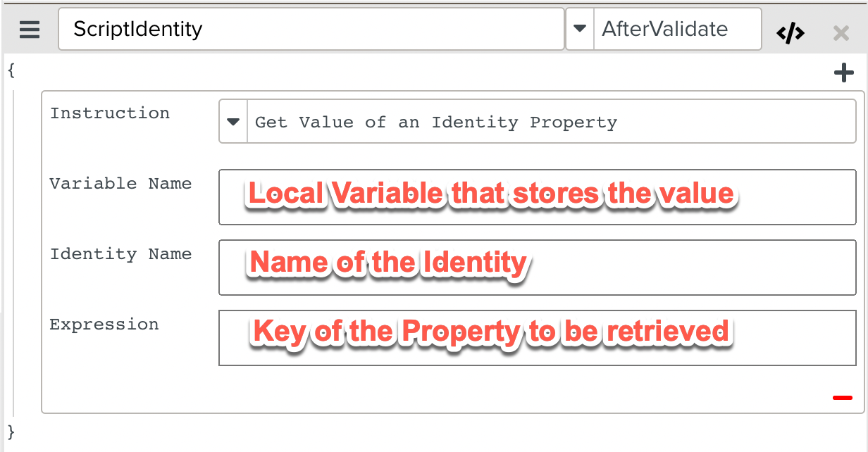Select the code editor toggle icon
This screenshot has height=452, width=868.
[790, 31]
